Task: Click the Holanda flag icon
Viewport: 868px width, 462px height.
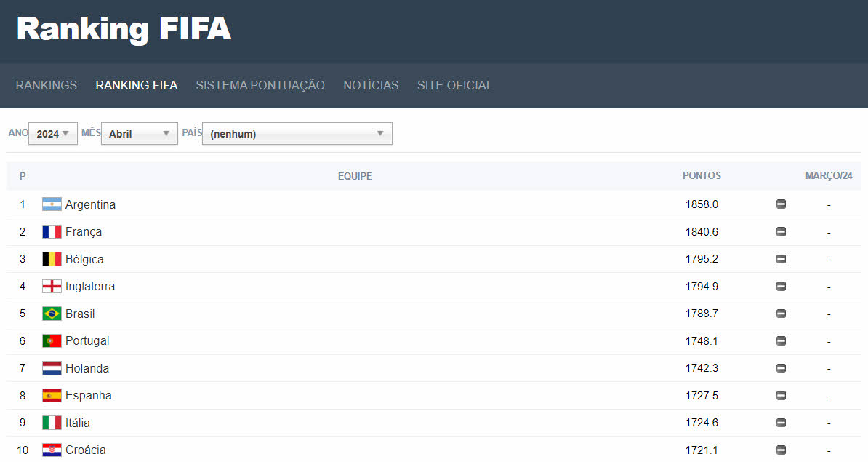Action: (x=52, y=368)
